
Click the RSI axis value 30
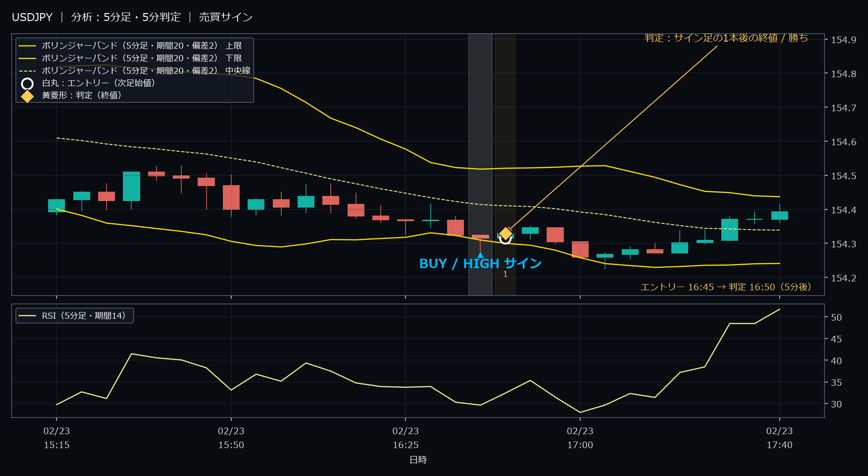(836, 404)
